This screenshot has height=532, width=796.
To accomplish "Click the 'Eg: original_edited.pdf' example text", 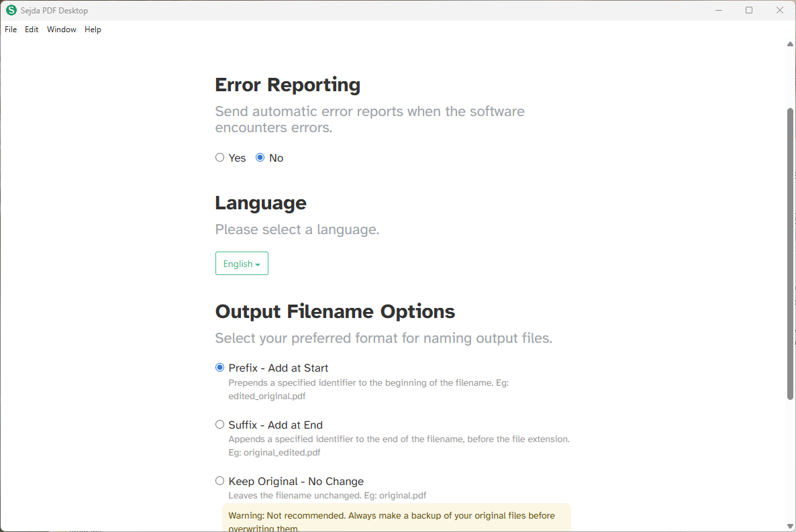I will pyautogui.click(x=274, y=452).
